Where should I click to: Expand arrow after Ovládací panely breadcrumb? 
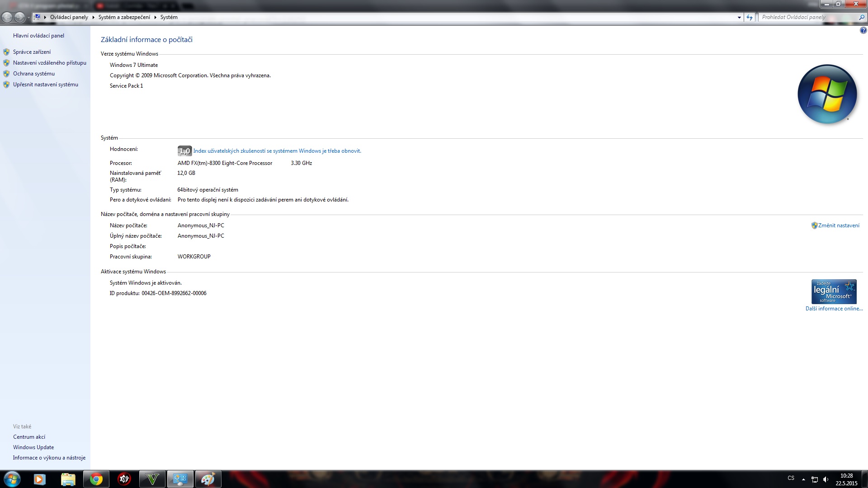pyautogui.click(x=93, y=17)
